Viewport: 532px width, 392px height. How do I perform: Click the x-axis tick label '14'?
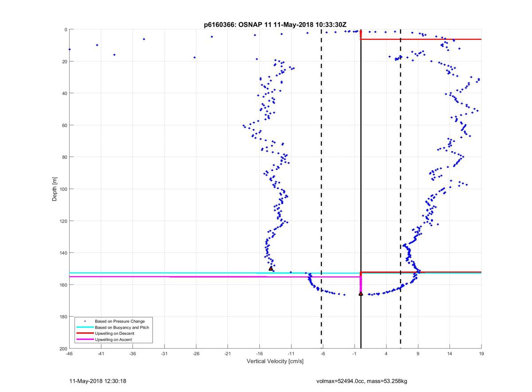point(450,353)
